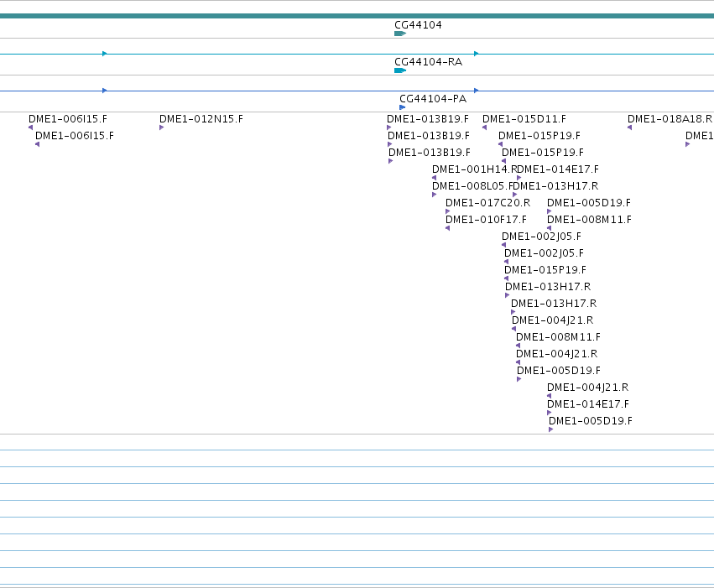This screenshot has width=714, height=588.
Task: Select the purple arrow under DME1-001H14.R
Action: tap(435, 179)
